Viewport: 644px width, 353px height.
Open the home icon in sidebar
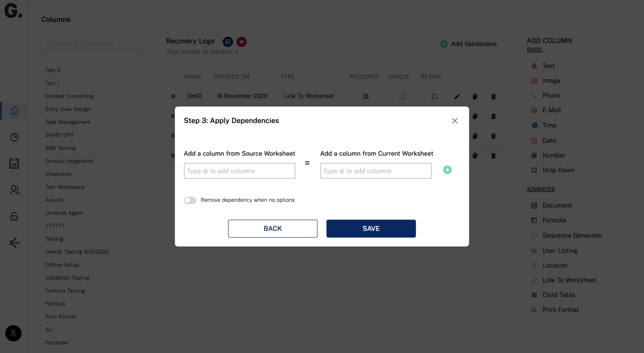[14, 110]
